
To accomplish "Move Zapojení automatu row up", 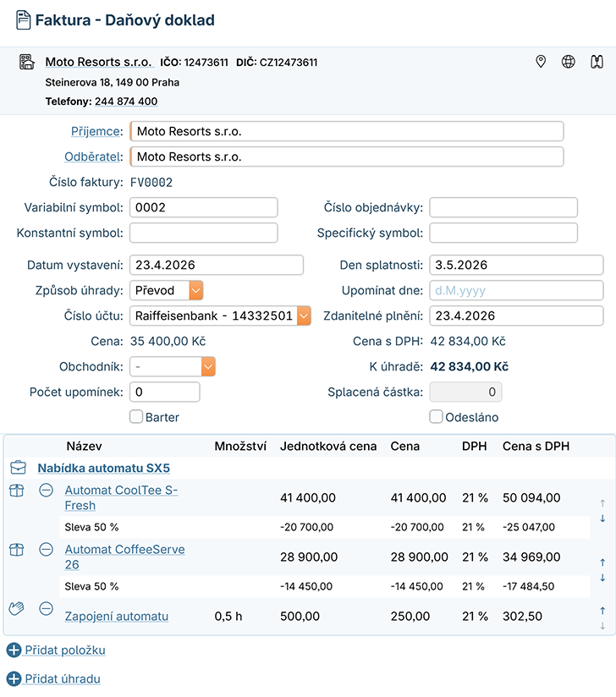I will tap(602, 610).
